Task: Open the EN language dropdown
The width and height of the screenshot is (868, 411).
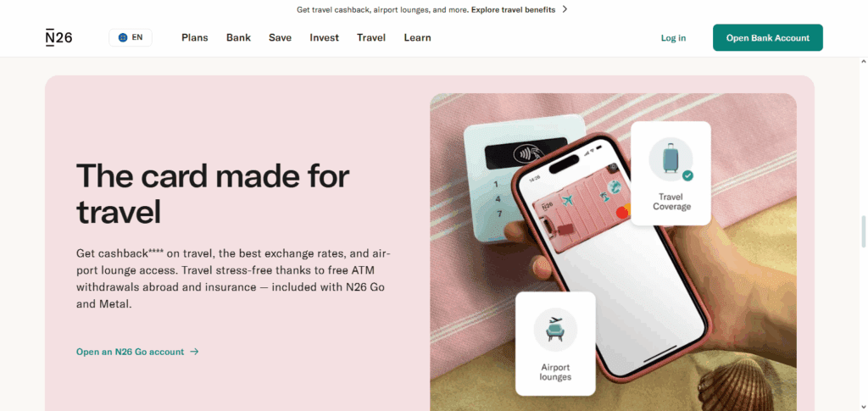Action: pyautogui.click(x=131, y=37)
